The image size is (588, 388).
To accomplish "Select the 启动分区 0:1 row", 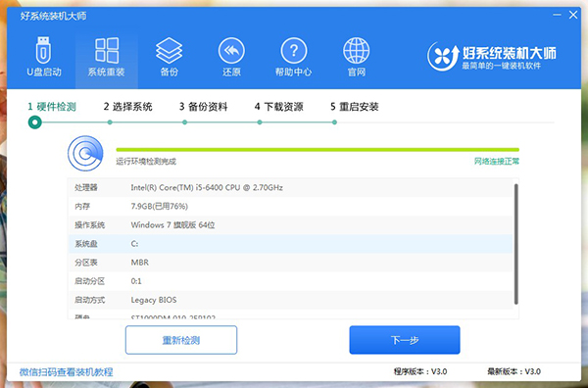I will [291, 281].
